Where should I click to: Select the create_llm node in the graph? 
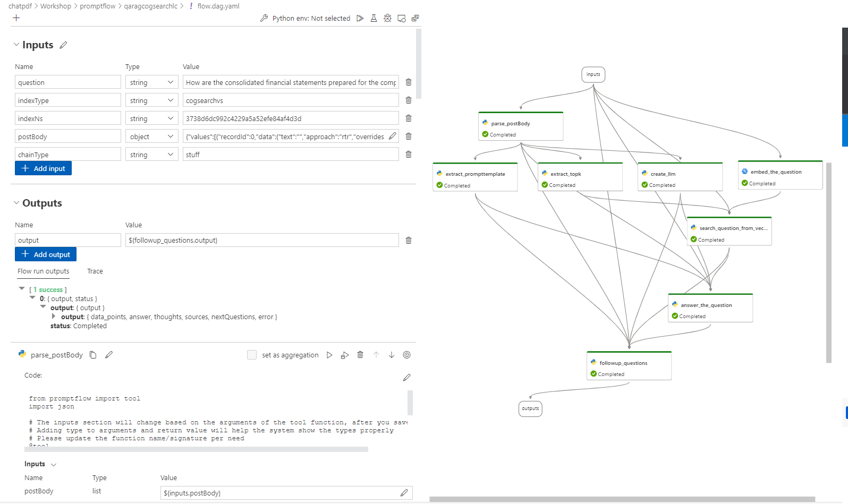pos(680,177)
